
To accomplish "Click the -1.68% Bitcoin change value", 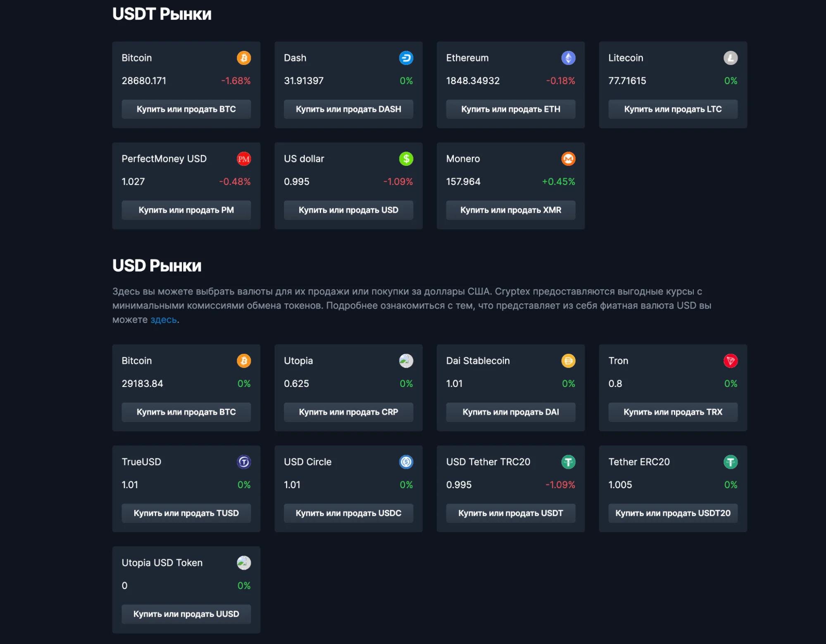I will [x=236, y=81].
